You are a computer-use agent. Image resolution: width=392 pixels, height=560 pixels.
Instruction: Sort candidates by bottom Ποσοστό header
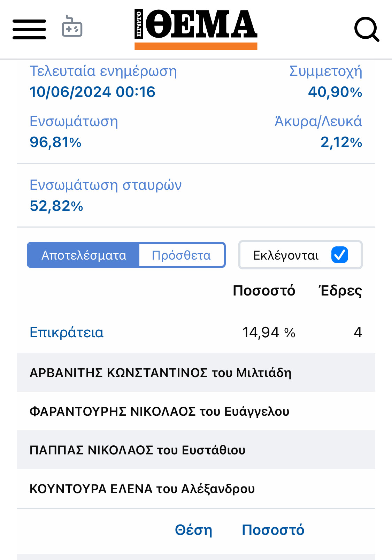(x=273, y=530)
